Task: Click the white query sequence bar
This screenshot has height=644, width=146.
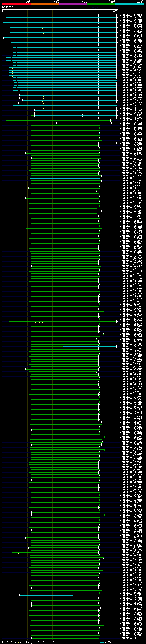Action: tap(60, 9)
